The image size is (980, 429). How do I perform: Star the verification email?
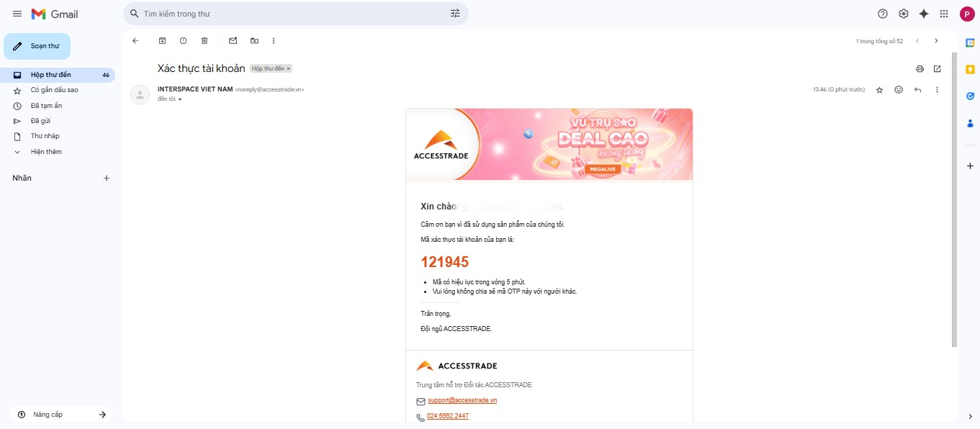point(879,89)
